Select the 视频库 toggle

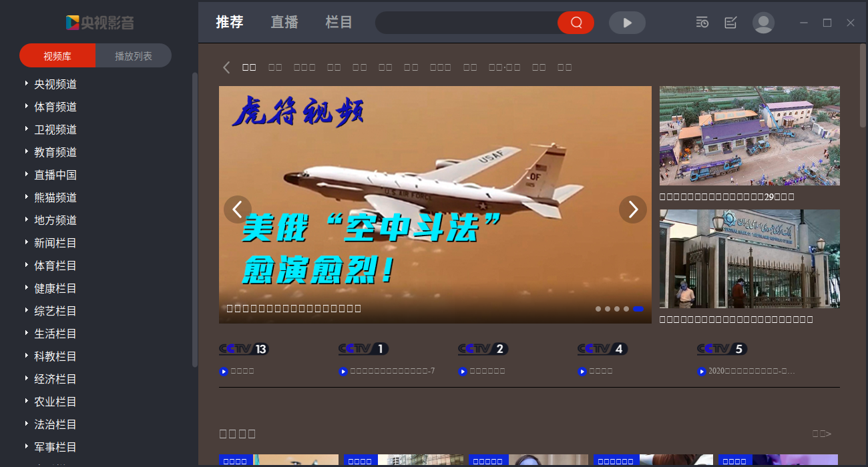coord(57,56)
